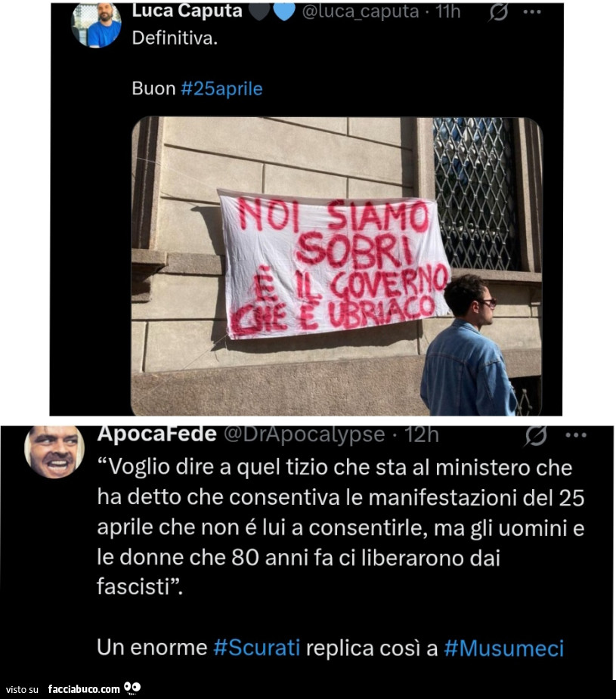The width and height of the screenshot is (616, 699).
Task: Open the @luca_caputa handle link
Action: point(361,12)
